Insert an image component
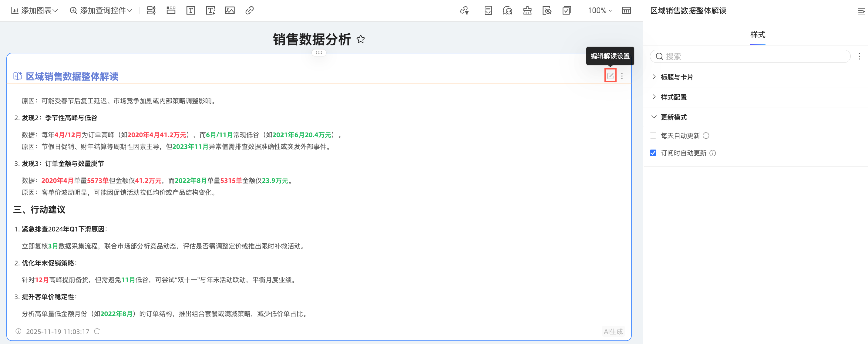 (230, 10)
